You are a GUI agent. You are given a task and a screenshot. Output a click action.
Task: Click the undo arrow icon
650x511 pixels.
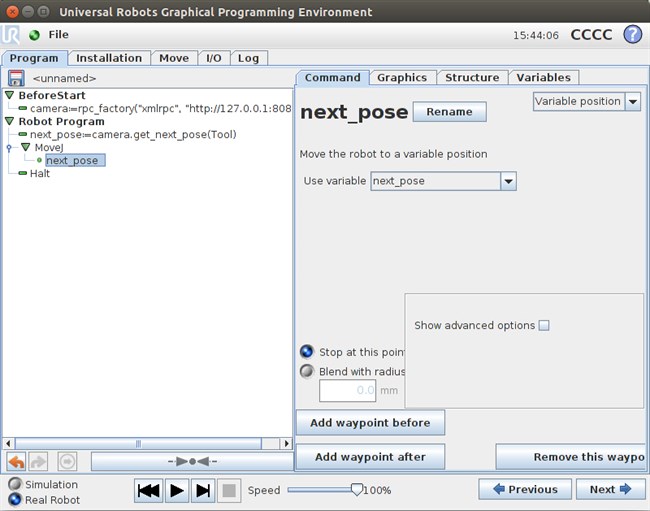pyautogui.click(x=17, y=461)
